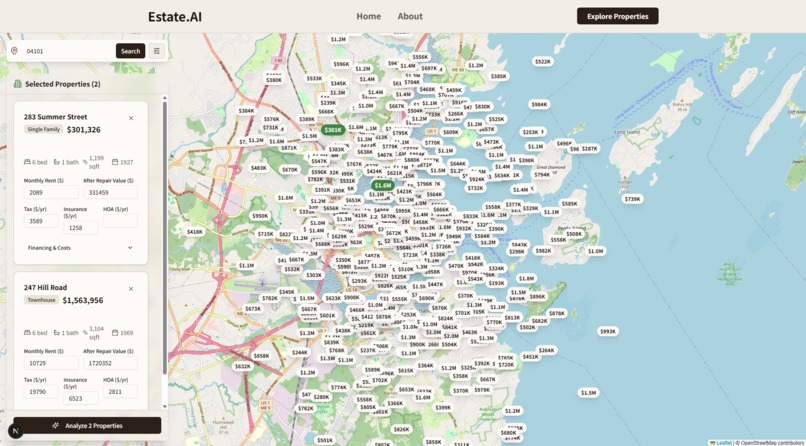Open the $585K map marker

[570, 203]
